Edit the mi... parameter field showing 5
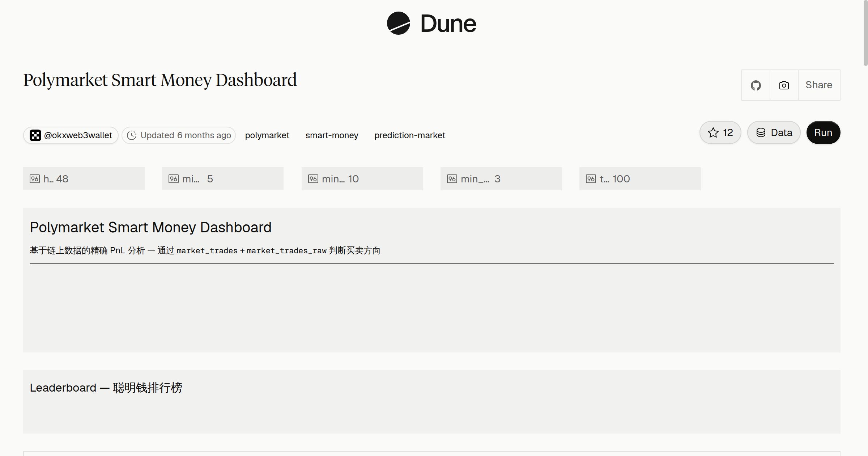The image size is (868, 456). [x=223, y=179]
